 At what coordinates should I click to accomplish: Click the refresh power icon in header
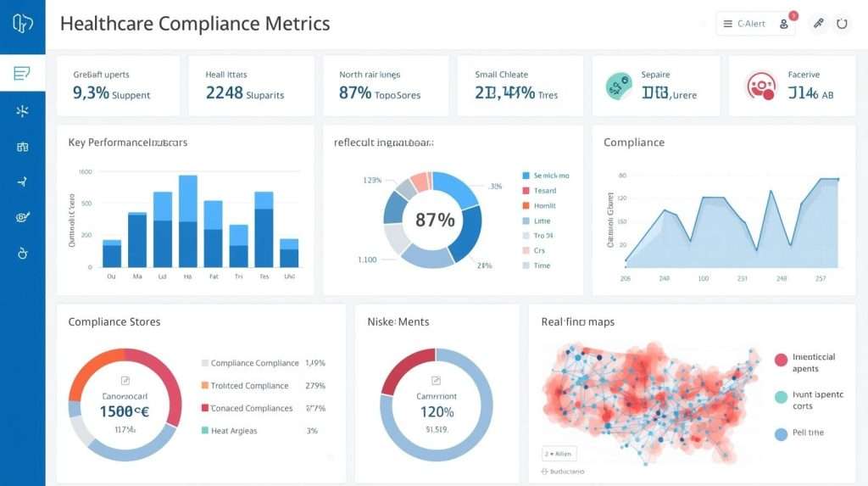click(x=842, y=24)
